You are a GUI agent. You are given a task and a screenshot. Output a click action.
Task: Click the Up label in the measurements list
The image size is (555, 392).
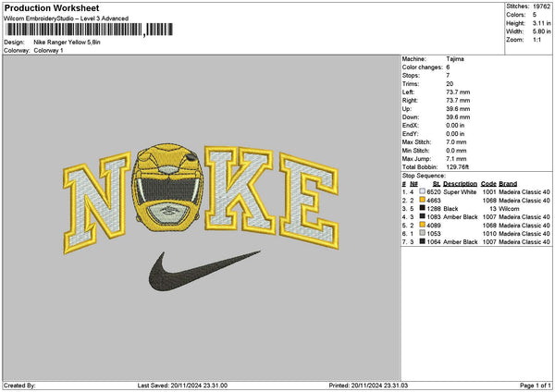(406, 108)
